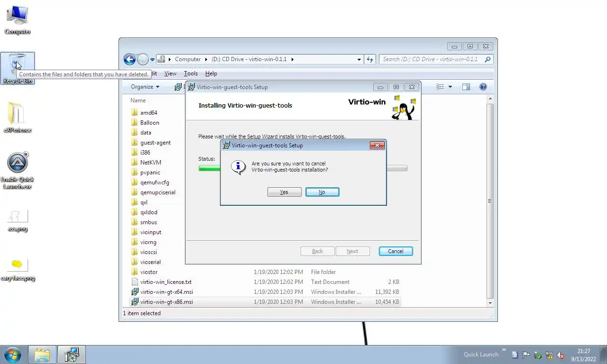Select the cary face.png desktop file

(x=18, y=270)
